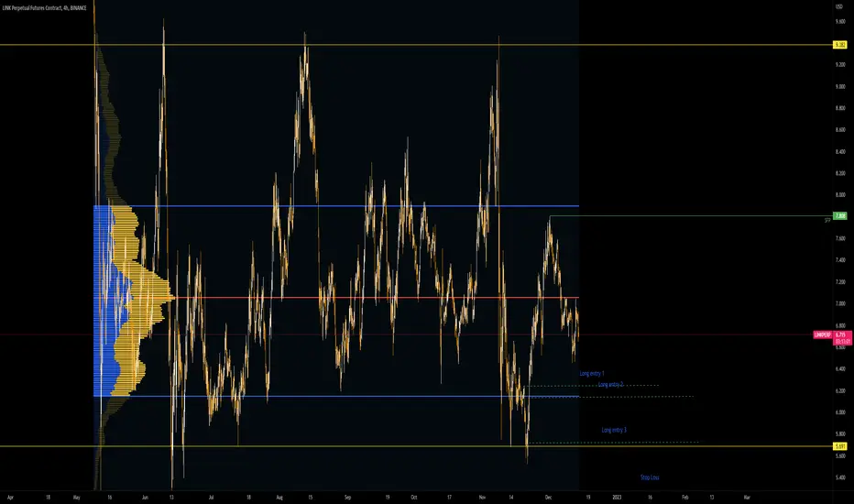Click the 'Long entry 1' annotation
This screenshot has height=504, width=854.
point(592,374)
